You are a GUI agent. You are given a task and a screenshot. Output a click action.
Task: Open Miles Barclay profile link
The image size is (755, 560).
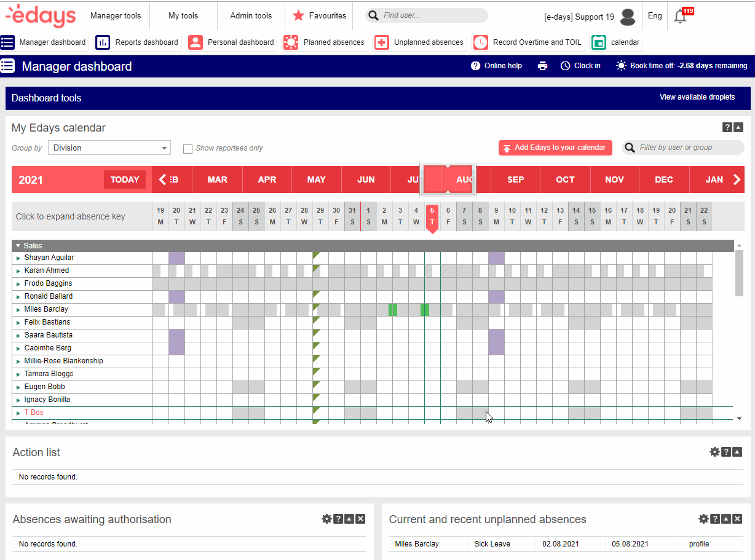pyautogui.click(x=699, y=544)
